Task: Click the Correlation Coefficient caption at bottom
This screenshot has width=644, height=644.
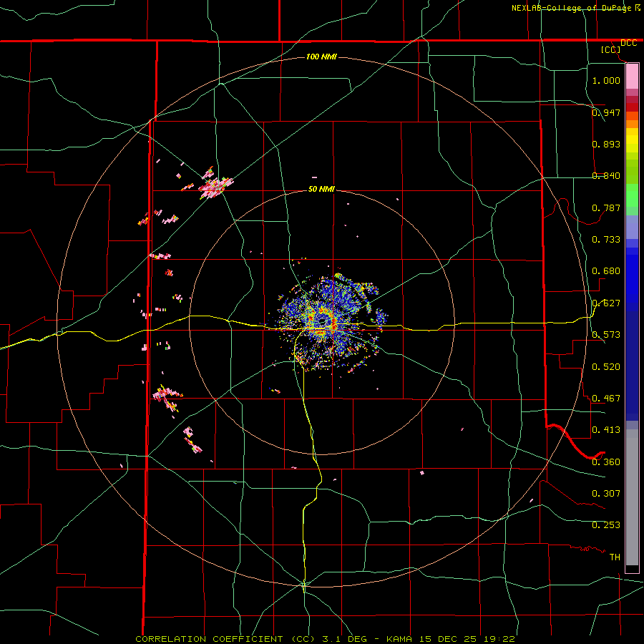Action: tap(325, 639)
